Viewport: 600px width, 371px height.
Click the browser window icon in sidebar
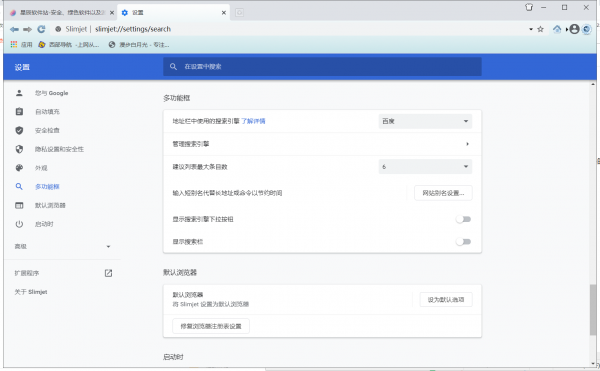tap(19, 205)
